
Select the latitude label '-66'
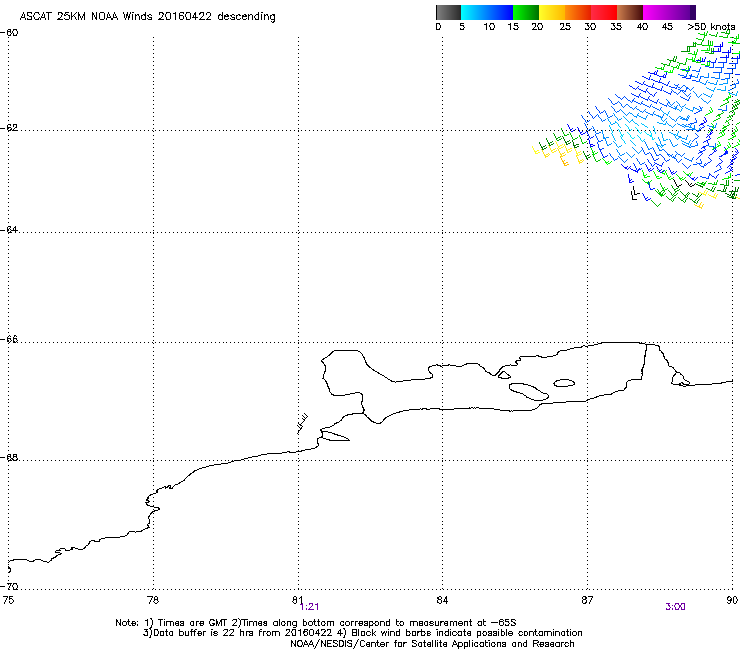pos(9,340)
